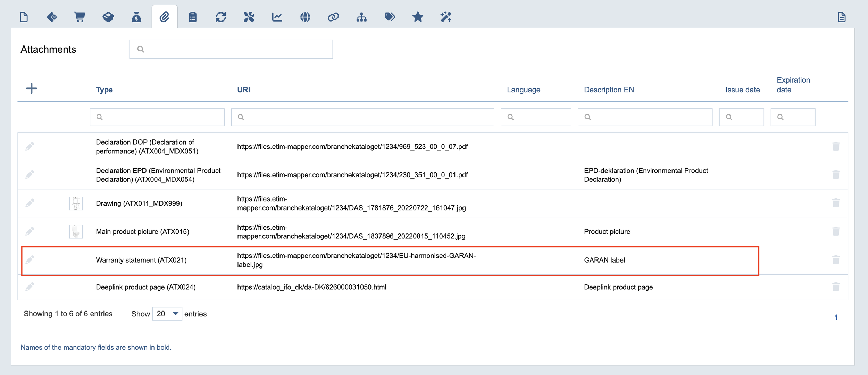Image resolution: width=868 pixels, height=375 pixels.
Task: Open the magic wand tab icon
Action: (446, 17)
